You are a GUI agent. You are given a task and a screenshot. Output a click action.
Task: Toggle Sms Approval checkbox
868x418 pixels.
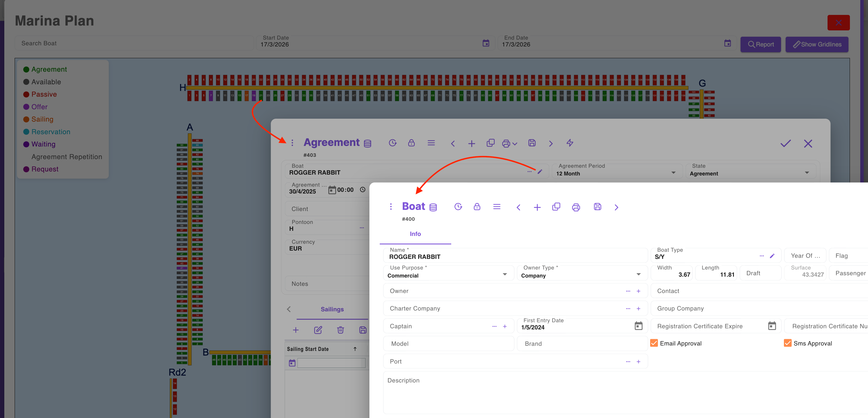coord(787,343)
